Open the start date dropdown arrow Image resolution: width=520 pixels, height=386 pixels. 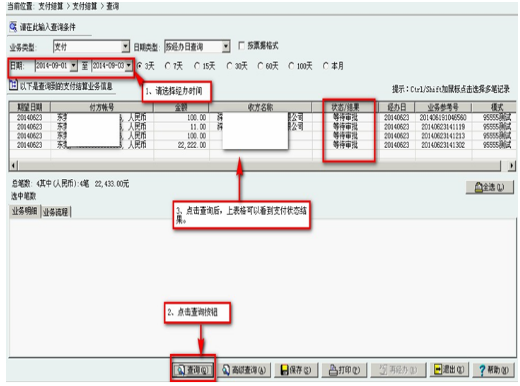(x=74, y=65)
